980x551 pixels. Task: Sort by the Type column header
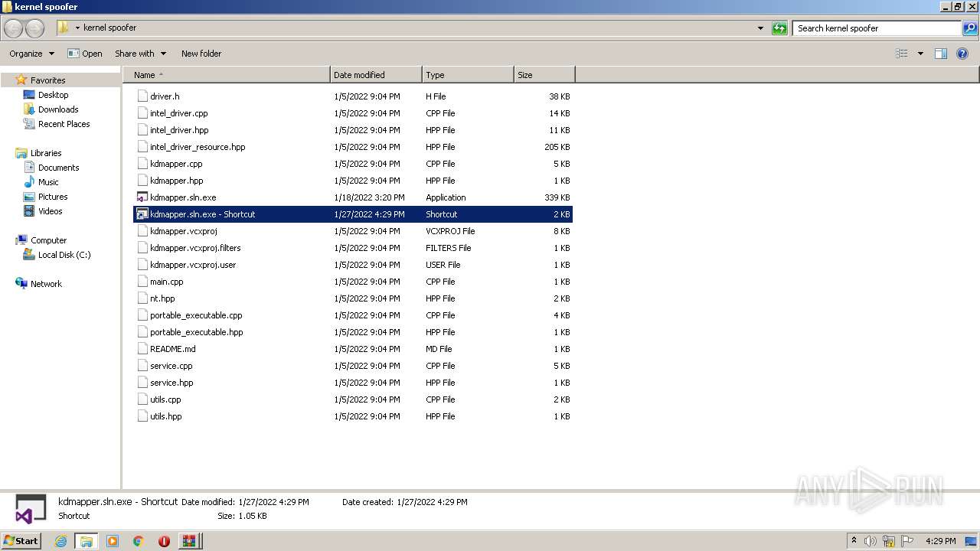pos(468,75)
